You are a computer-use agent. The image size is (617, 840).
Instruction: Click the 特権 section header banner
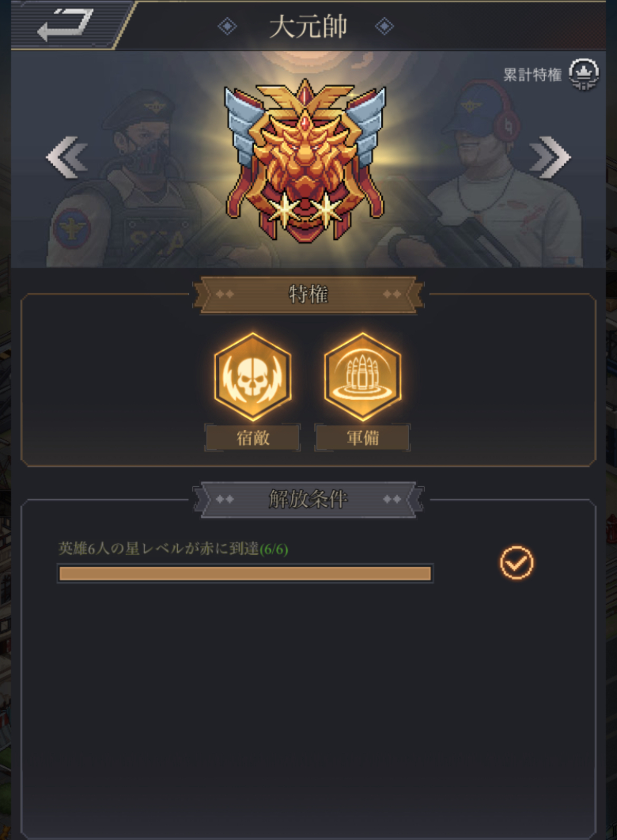coord(308,294)
